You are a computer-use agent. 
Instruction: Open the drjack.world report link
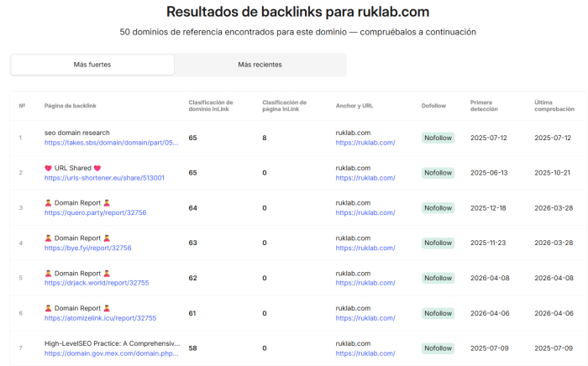click(x=97, y=283)
